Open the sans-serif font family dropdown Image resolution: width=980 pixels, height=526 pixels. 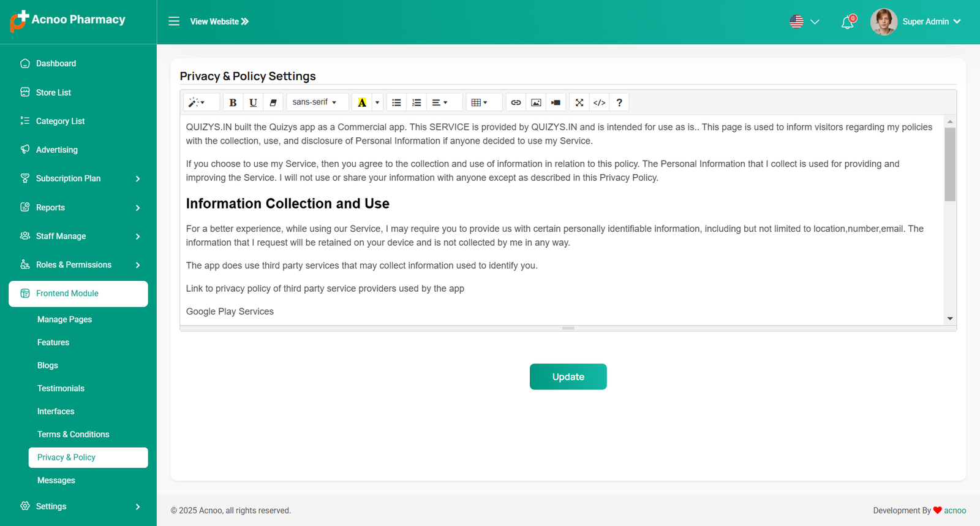point(317,102)
